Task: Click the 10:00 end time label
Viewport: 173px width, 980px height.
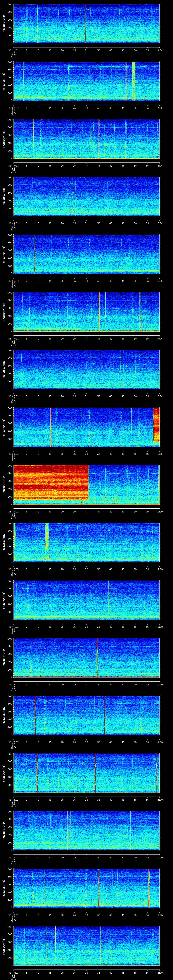Action: (159, 512)
